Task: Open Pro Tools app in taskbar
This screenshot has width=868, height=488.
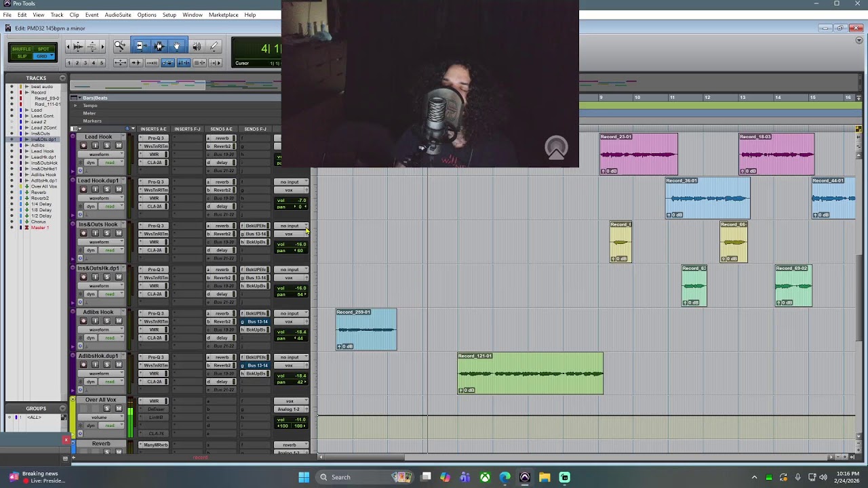Action: (524, 477)
